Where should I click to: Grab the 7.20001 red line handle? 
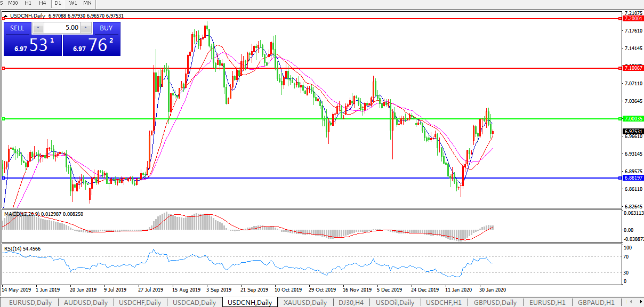click(4, 19)
